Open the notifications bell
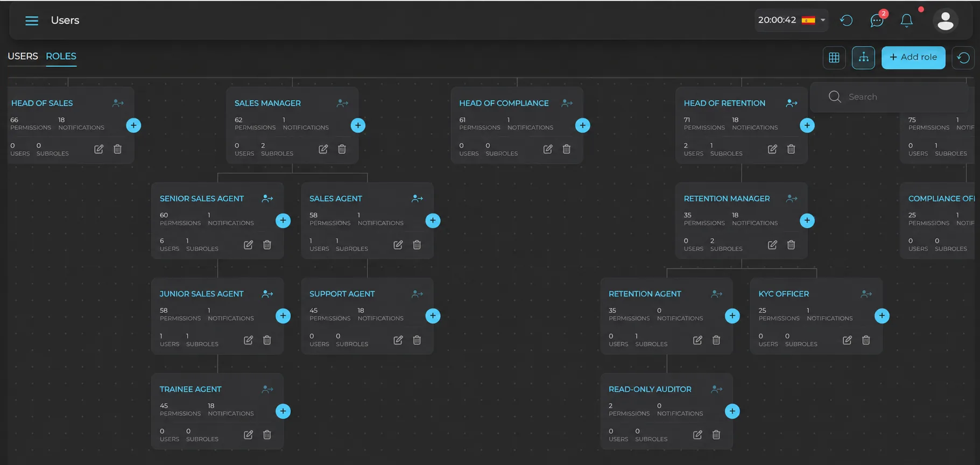980x465 pixels. [907, 20]
